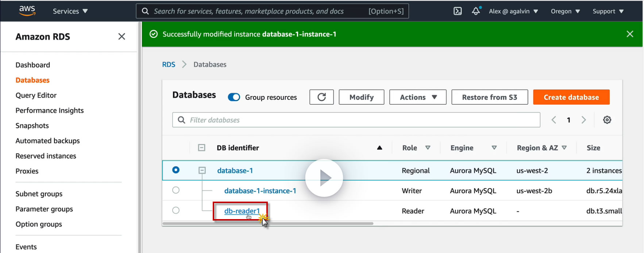Open Query Editor in the sidebar

36,95
